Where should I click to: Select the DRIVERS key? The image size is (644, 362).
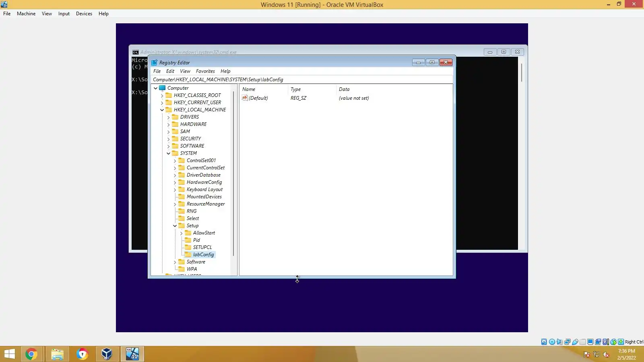tap(190, 117)
